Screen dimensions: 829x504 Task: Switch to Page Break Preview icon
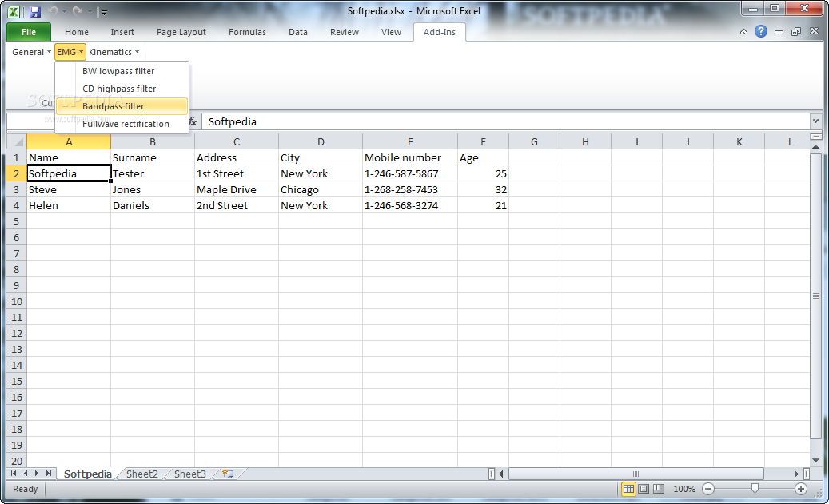(x=658, y=489)
